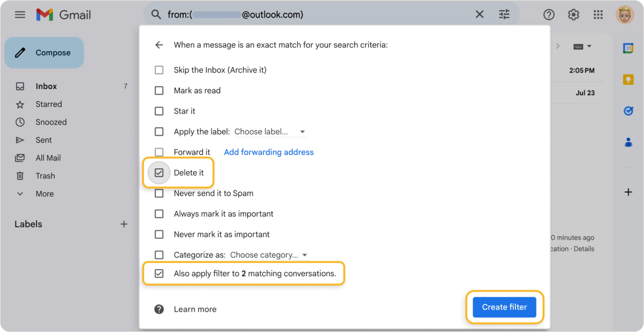This screenshot has width=644, height=332.
Task: Open the main Gmail hamburger menu
Action: coord(20,14)
